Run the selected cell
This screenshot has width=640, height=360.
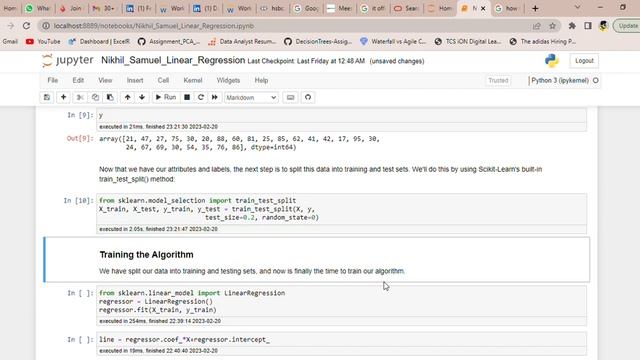(166, 97)
